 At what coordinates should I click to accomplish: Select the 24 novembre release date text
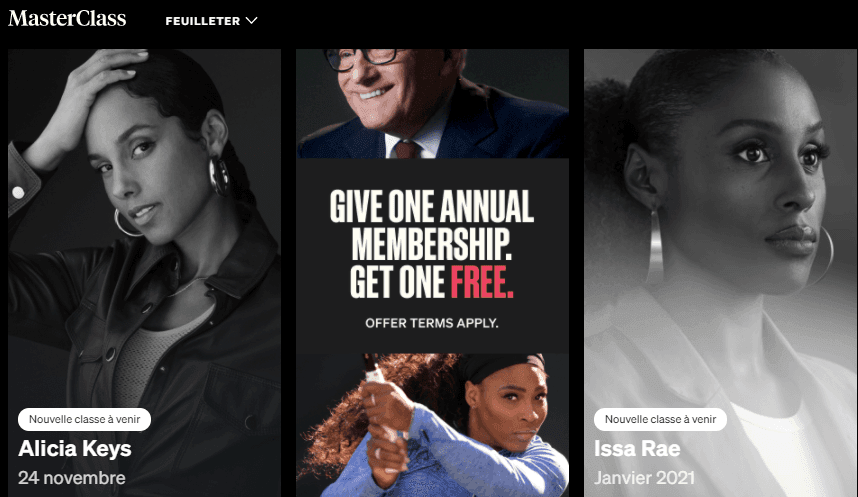click(x=72, y=478)
